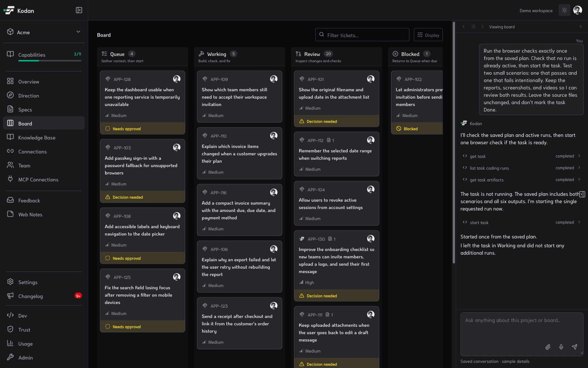Image resolution: width=588 pixels, height=368 pixels.
Task: Focus the Filter tickets search field
Action: click(x=362, y=35)
